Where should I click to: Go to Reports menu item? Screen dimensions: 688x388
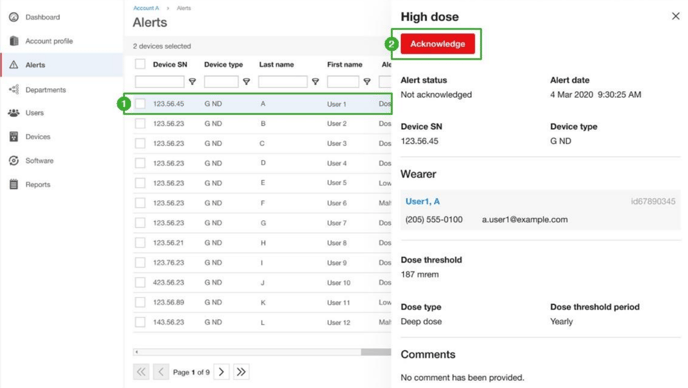point(38,184)
